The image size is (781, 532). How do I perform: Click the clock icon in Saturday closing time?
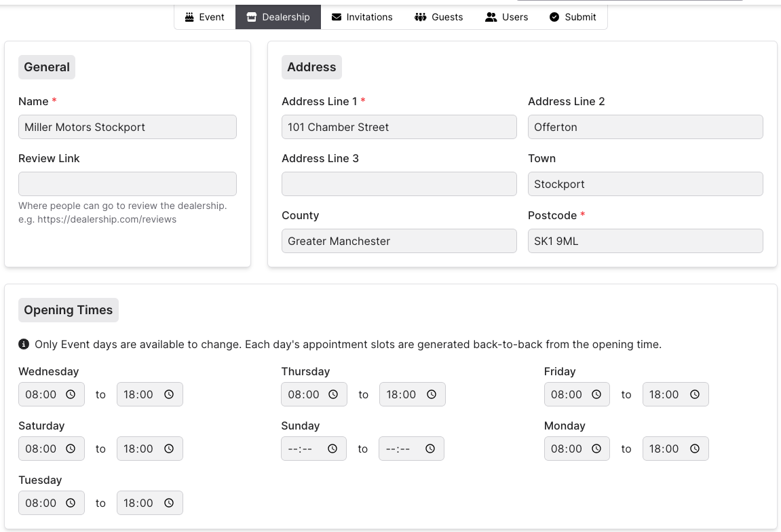click(x=169, y=449)
